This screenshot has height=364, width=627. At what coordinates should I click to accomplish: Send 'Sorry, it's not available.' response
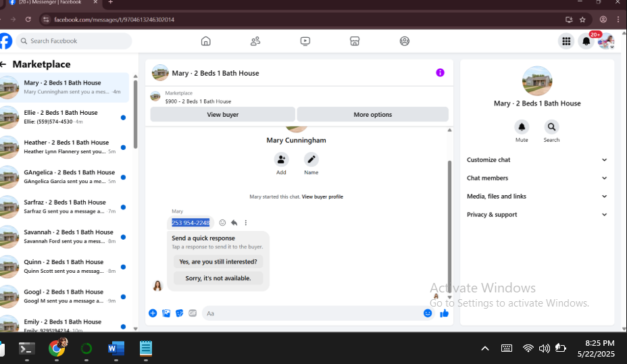218,278
